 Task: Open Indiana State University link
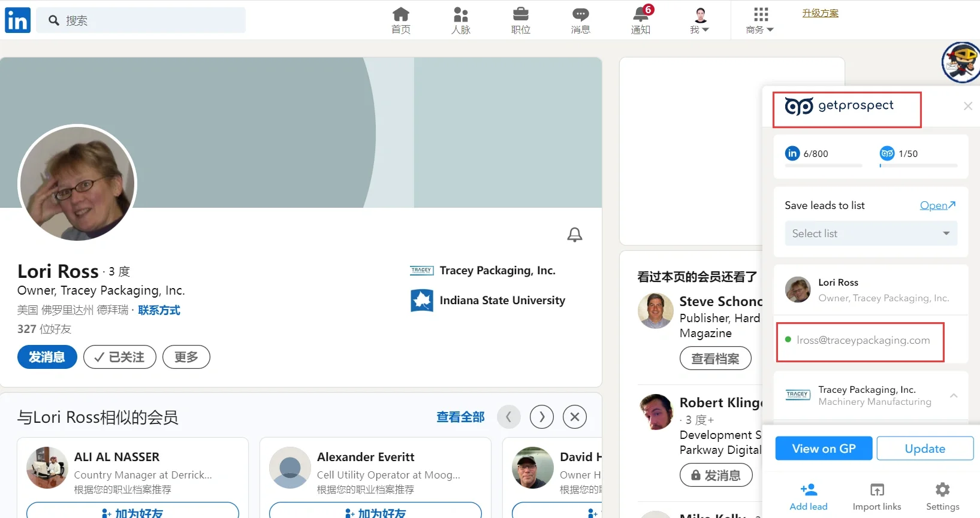click(x=502, y=301)
